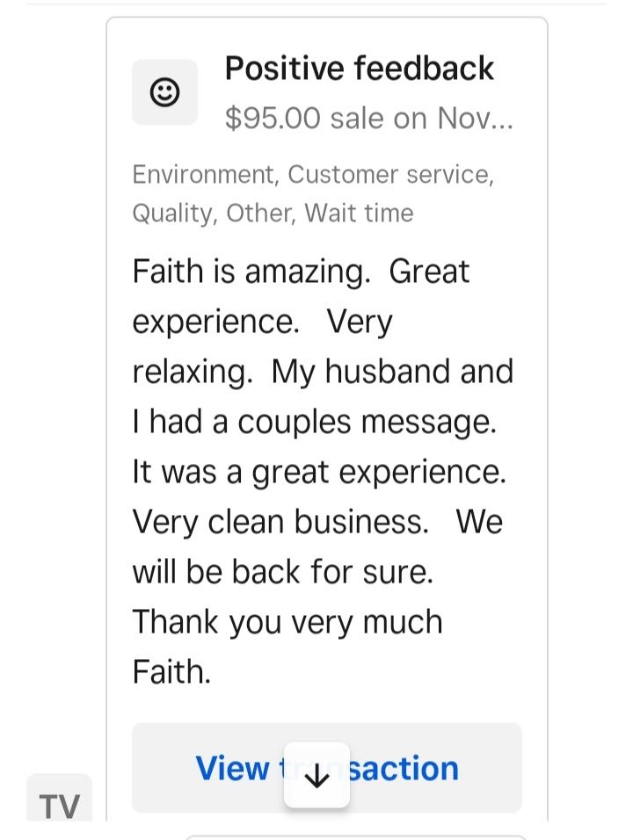Screen dimensions: 633x840
Task: Tap 'I had a couples message' line
Action: click(315, 422)
